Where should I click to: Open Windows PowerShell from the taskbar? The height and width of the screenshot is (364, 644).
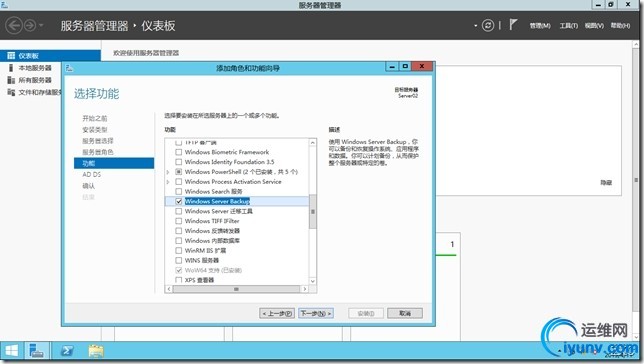point(67,352)
